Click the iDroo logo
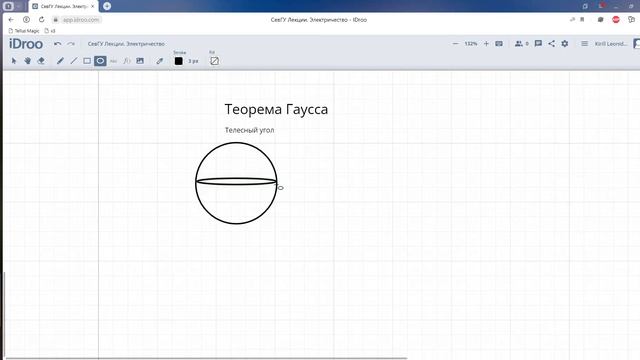The height and width of the screenshot is (360, 640). click(x=26, y=44)
